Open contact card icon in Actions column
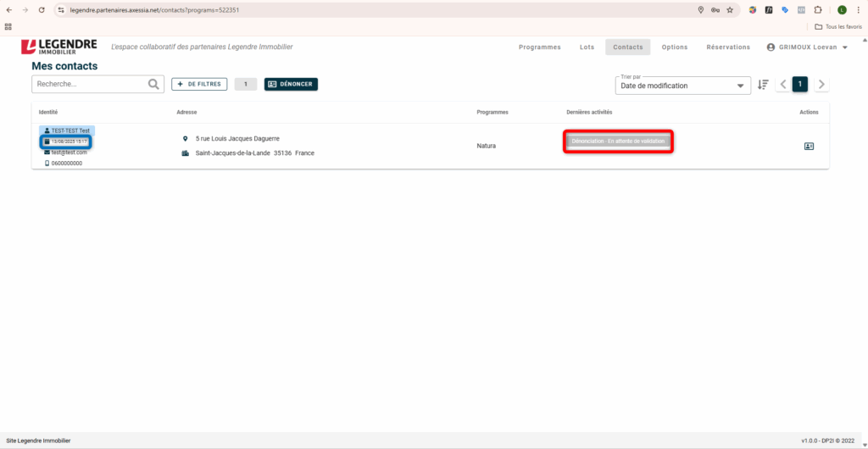 click(x=808, y=147)
